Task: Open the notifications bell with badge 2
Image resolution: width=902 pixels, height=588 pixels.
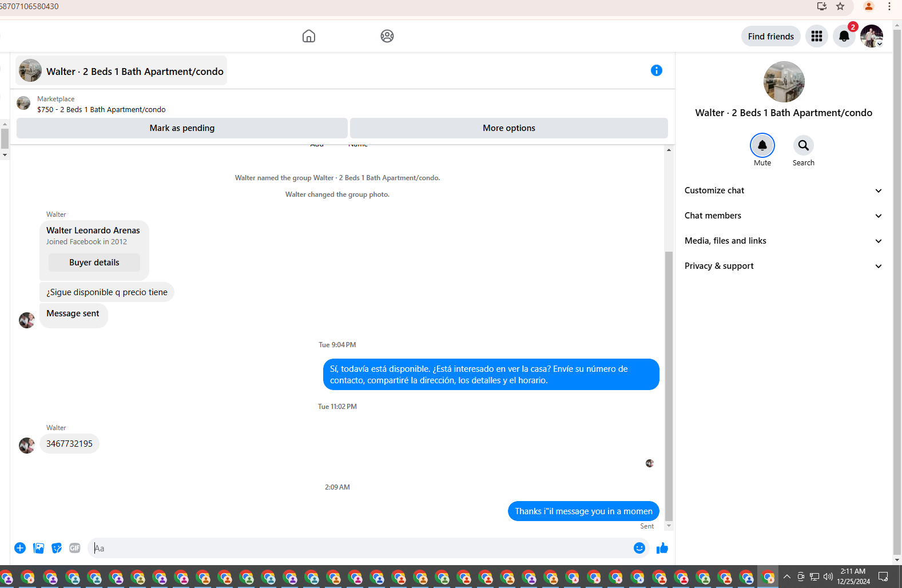Action: click(844, 36)
